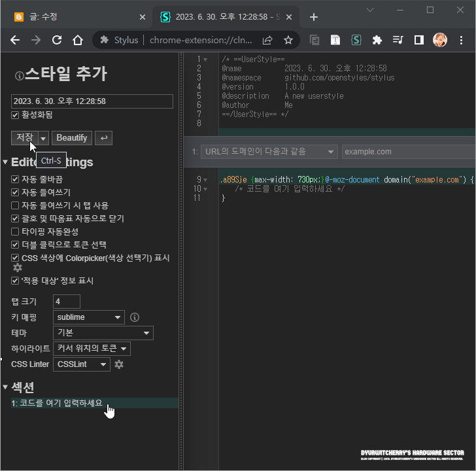Viewport: 476px width, 471px height.
Task: Open 하이라이트 커서 위치의 토큰 dropdown
Action: 92,349
